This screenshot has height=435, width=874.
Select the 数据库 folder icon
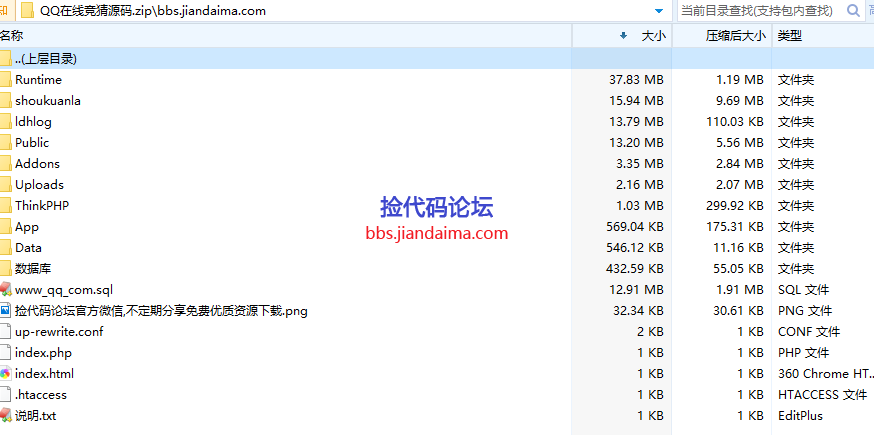(x=5, y=269)
